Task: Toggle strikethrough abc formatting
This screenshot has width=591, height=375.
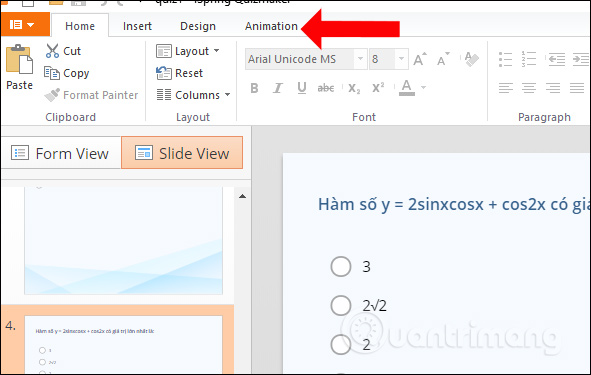Action: (326, 88)
